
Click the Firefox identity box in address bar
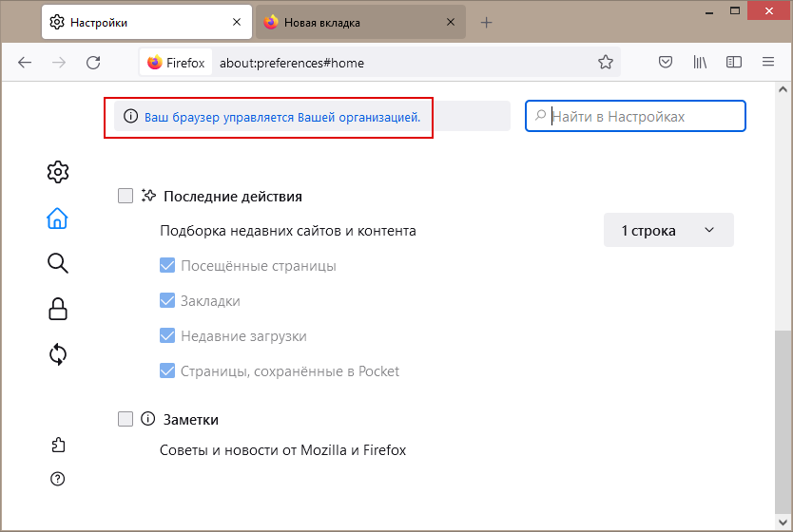pyautogui.click(x=176, y=63)
